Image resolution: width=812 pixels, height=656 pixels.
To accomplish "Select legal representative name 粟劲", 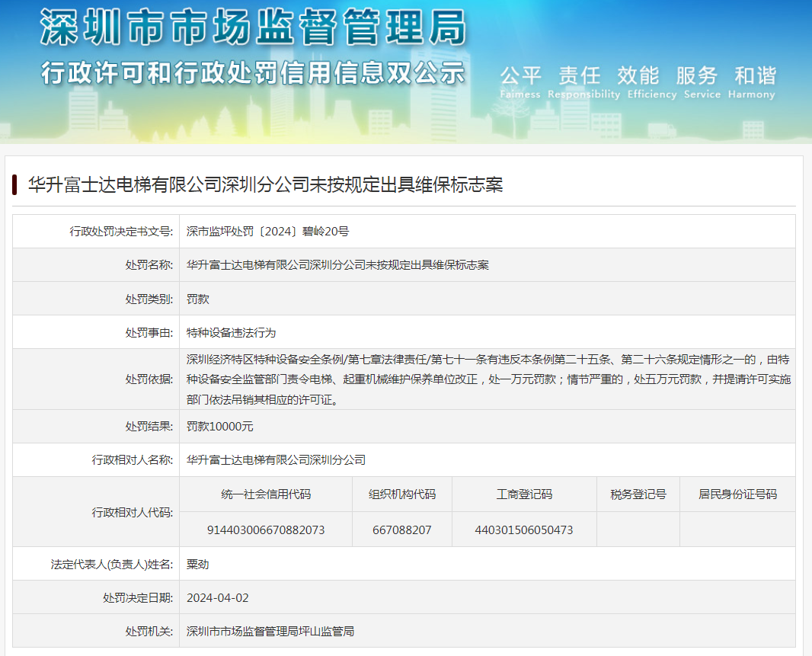I will click(x=198, y=565).
